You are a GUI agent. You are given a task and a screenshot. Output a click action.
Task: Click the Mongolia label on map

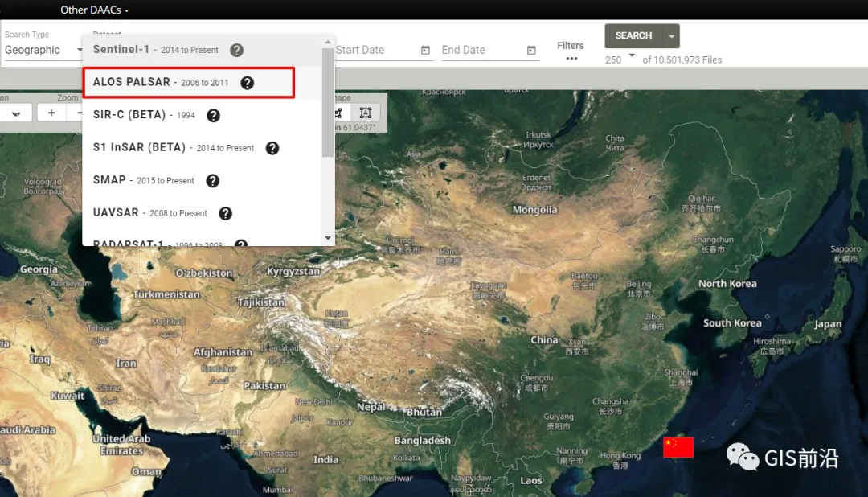(x=534, y=210)
